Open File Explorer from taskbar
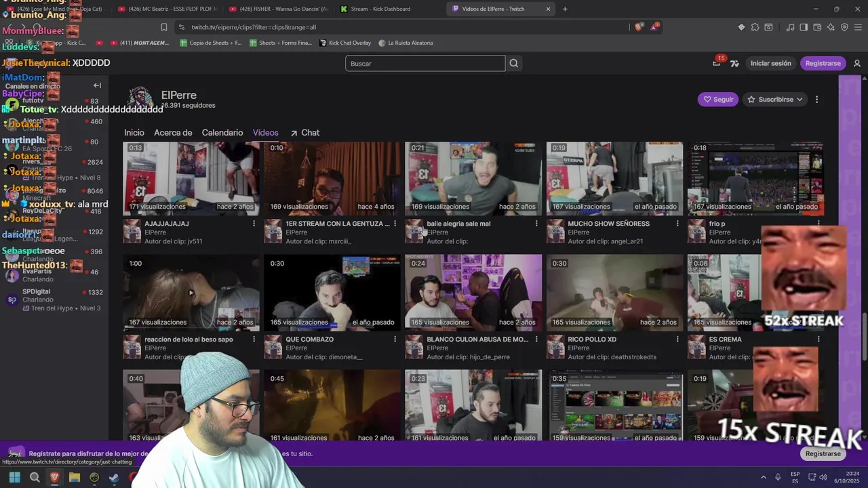This screenshot has width=868, height=488. pos(75,477)
